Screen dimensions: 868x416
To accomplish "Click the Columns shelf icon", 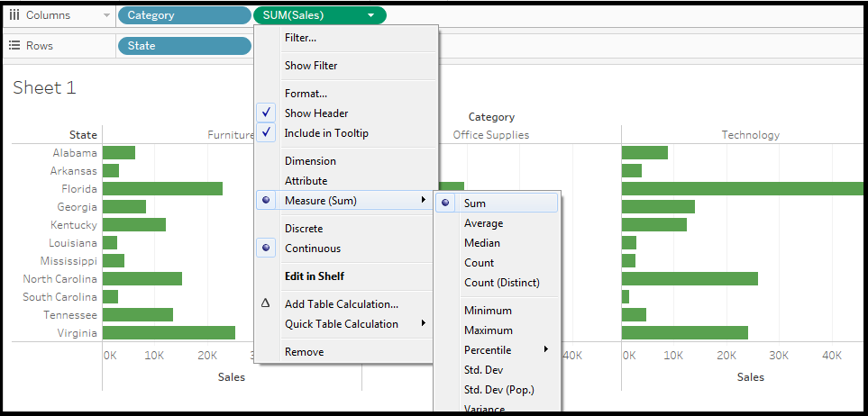I will click(x=14, y=15).
